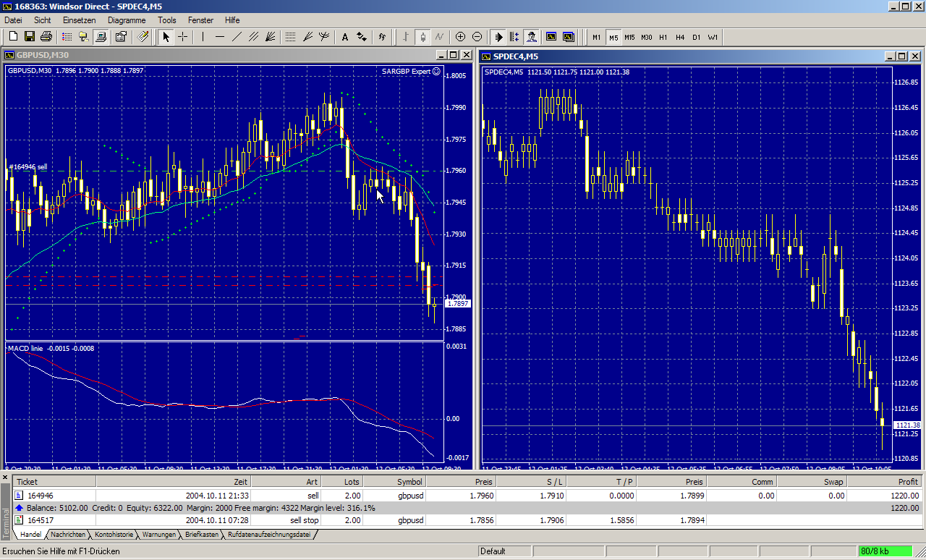This screenshot has width=926, height=560.
Task: Save chart with the floppy disk icon
Action: [x=30, y=37]
